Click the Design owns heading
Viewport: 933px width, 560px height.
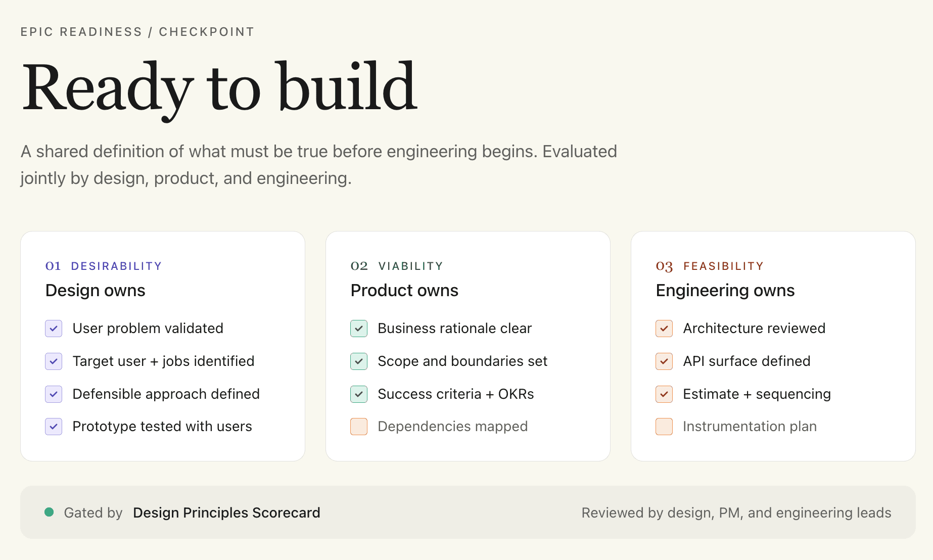[x=96, y=291]
